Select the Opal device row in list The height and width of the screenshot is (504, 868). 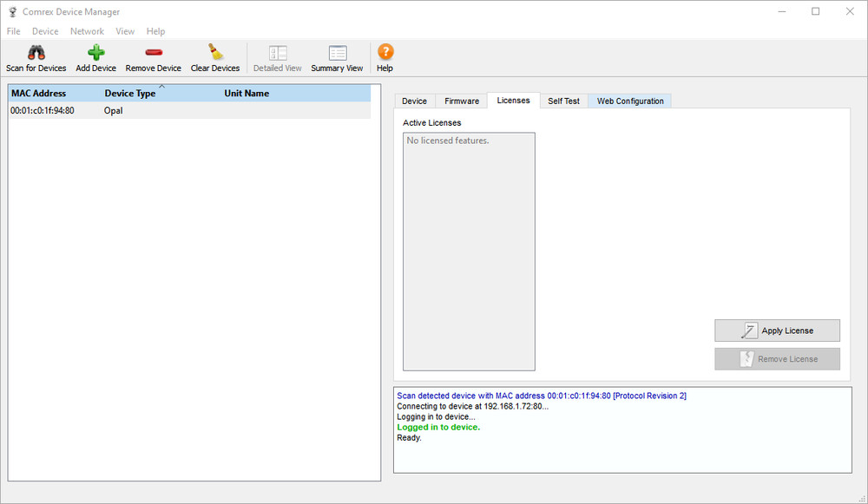113,111
